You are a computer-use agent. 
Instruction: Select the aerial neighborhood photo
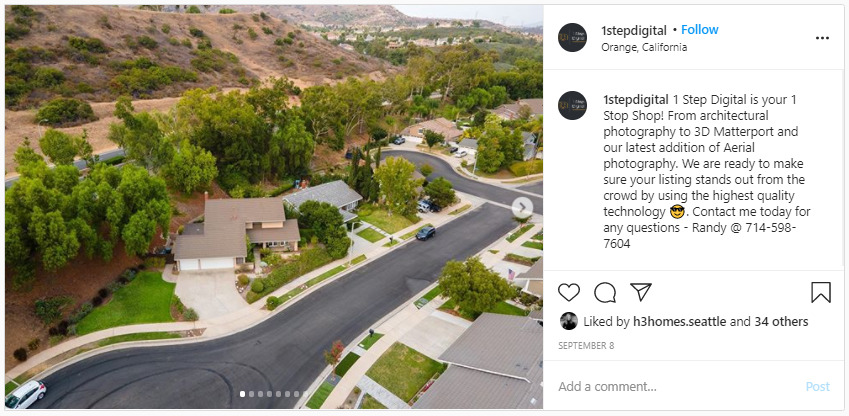[274, 207]
